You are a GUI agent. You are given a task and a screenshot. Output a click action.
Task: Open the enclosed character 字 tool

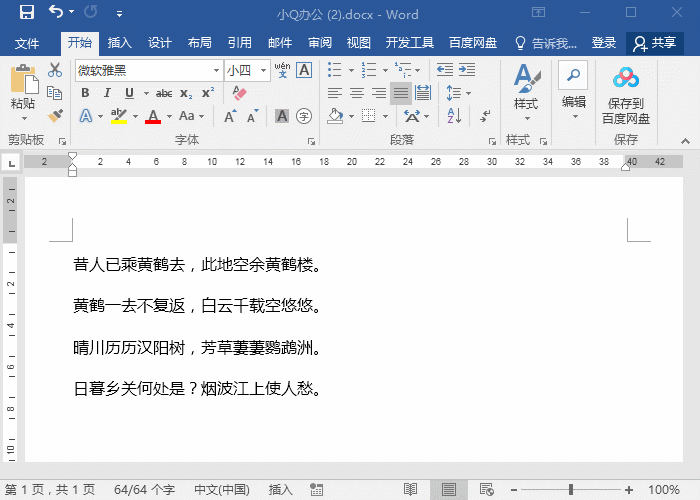coord(304,116)
